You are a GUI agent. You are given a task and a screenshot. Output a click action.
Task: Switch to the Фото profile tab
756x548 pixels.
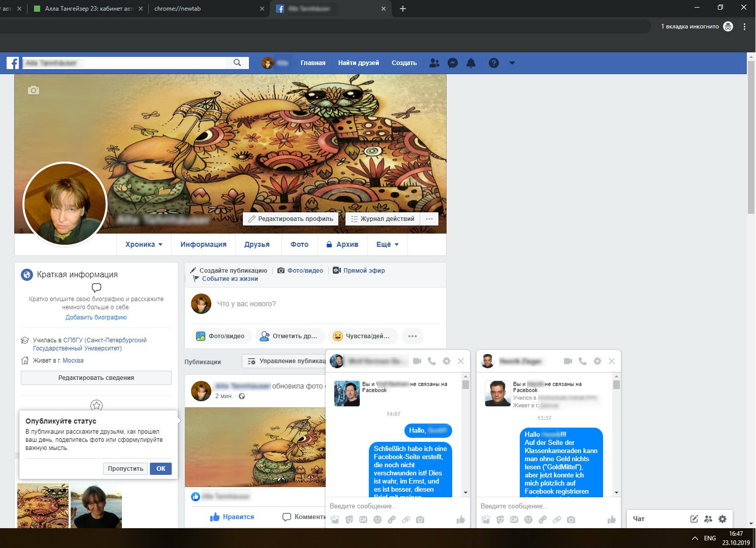coord(299,244)
